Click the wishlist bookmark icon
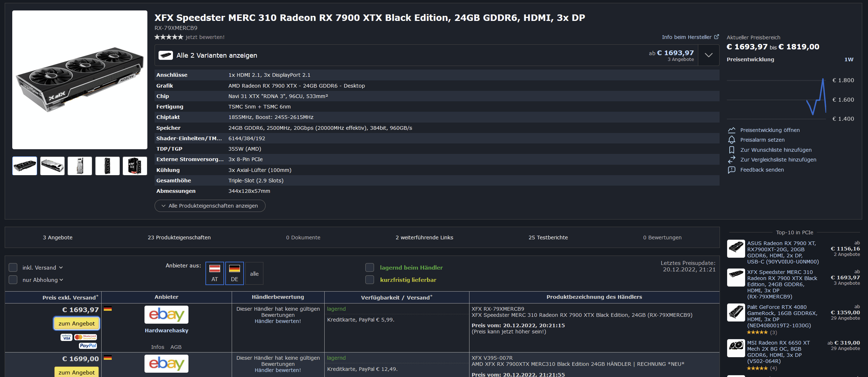868x377 pixels. [731, 150]
